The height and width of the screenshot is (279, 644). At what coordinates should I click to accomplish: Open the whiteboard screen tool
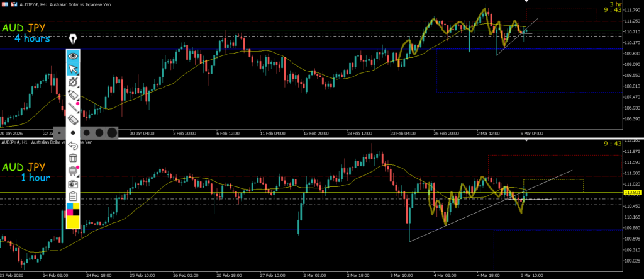coord(74,171)
